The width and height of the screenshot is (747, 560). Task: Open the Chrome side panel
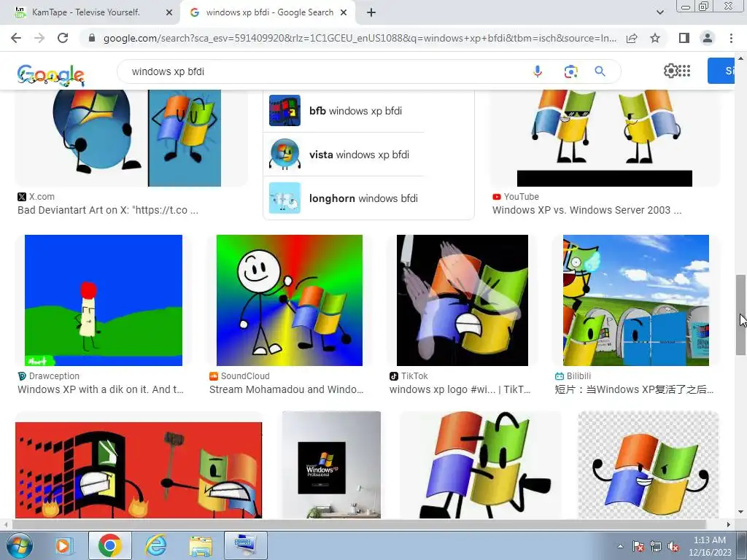tap(684, 38)
